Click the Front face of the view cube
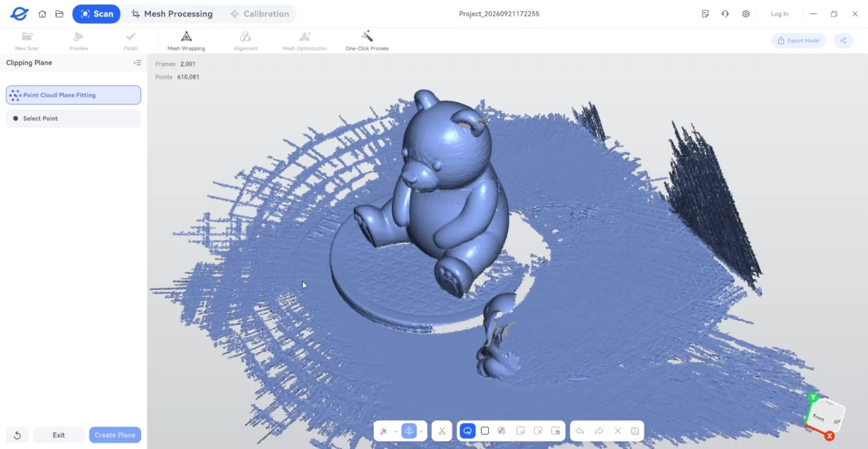 pyautogui.click(x=820, y=418)
